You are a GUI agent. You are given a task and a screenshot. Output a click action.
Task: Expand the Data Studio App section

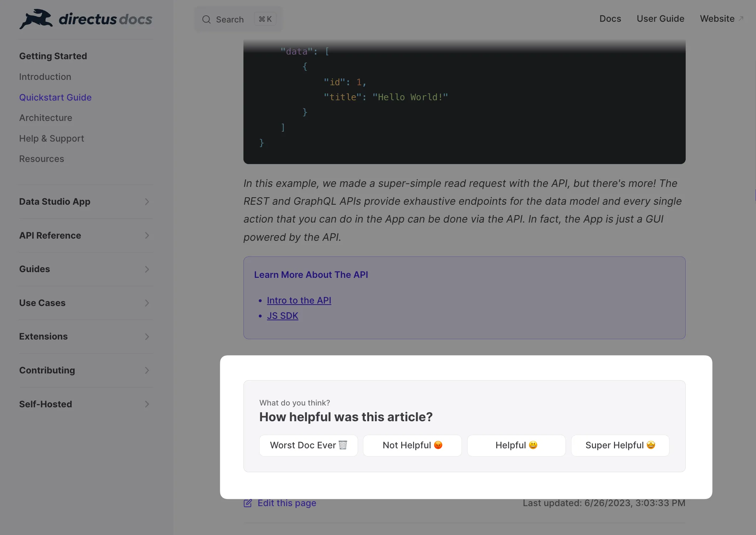pos(147,202)
